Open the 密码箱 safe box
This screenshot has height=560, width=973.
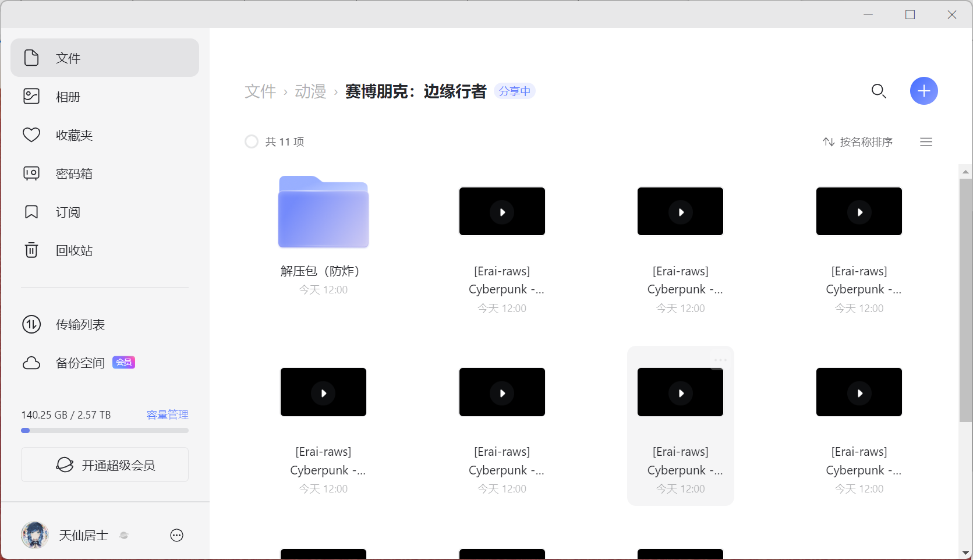pos(105,173)
